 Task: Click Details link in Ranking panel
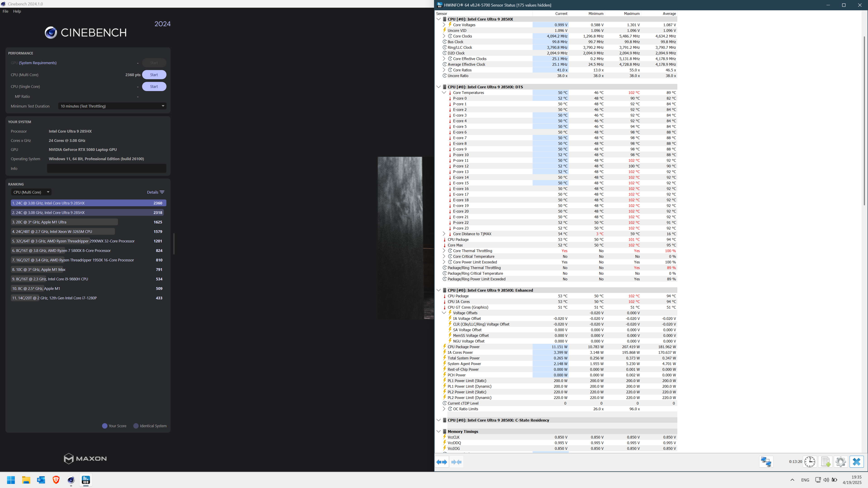coord(152,192)
